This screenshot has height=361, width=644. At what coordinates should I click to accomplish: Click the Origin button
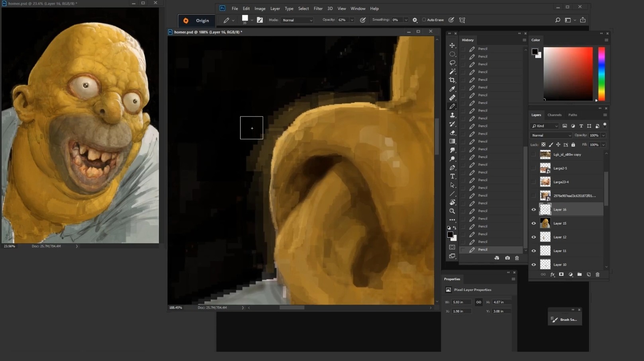coord(196,20)
